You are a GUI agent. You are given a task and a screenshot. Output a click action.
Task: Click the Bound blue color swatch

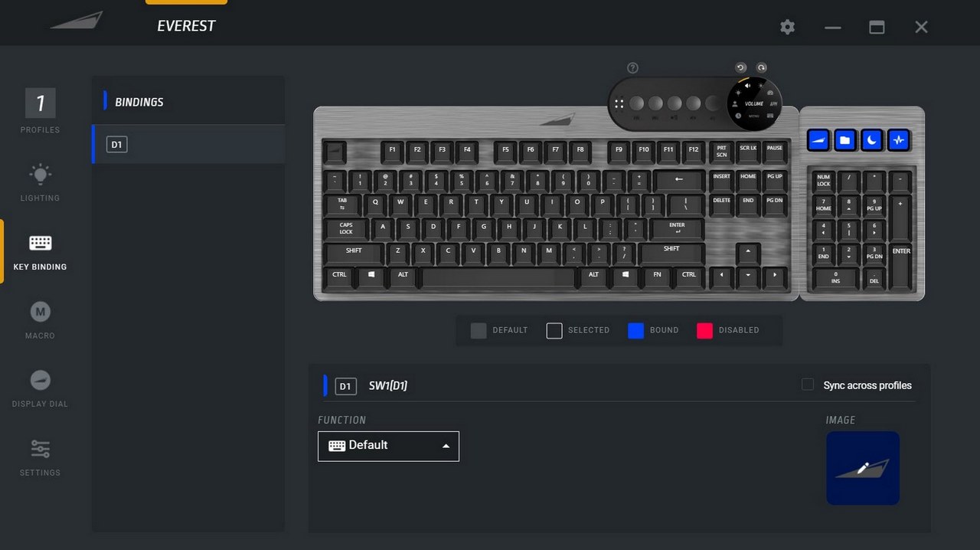635,330
